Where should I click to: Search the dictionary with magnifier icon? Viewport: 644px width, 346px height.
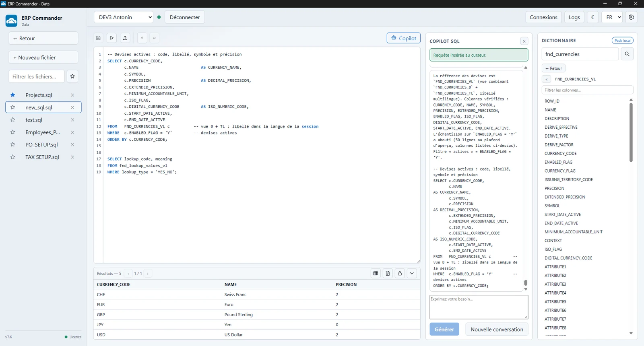(x=627, y=54)
